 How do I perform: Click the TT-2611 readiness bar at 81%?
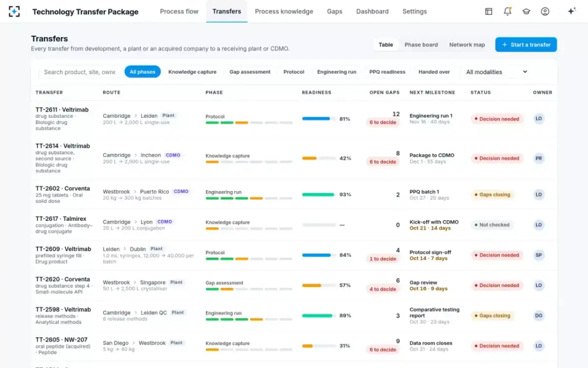319,119
